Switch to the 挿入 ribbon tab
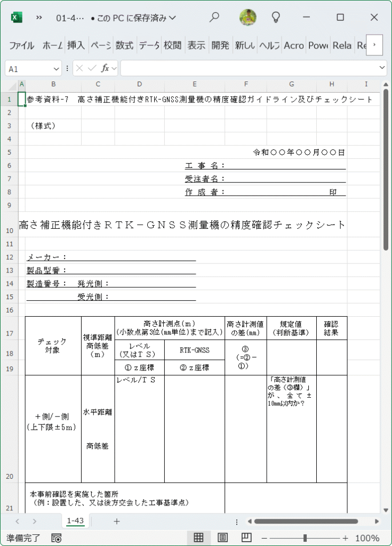392x546 pixels. tap(76, 45)
